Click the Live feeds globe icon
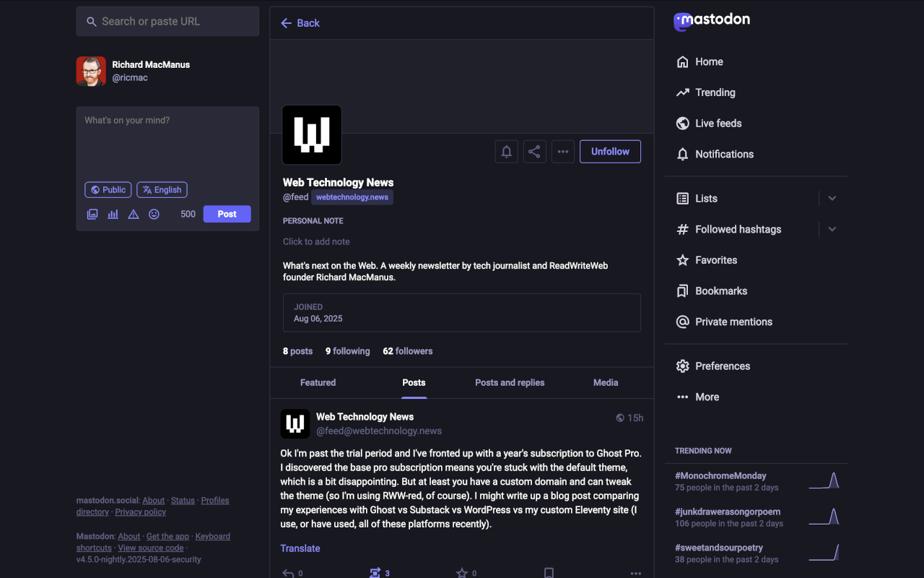Viewport: 924px width, 578px height. (x=683, y=124)
